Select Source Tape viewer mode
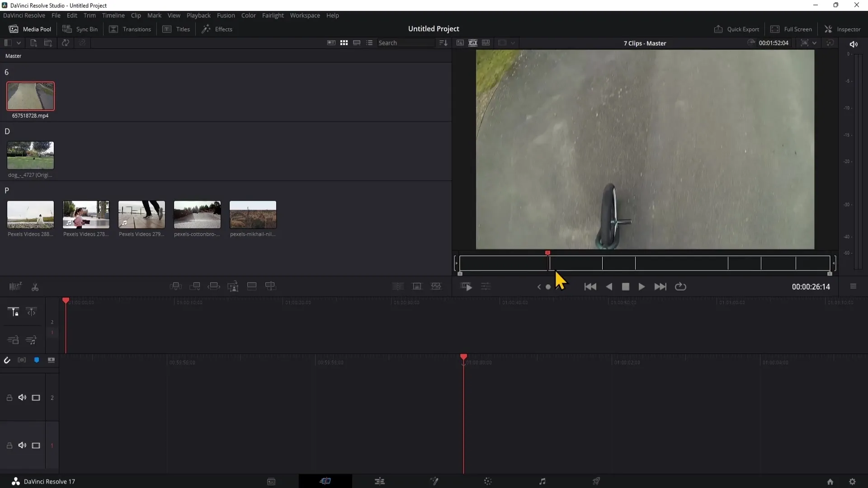 point(473,43)
